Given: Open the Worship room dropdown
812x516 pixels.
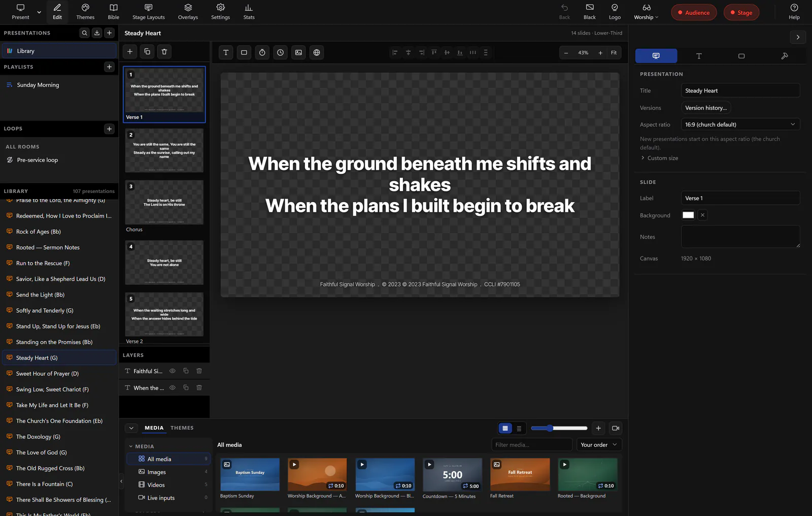Looking at the screenshot, I should tap(646, 12).
